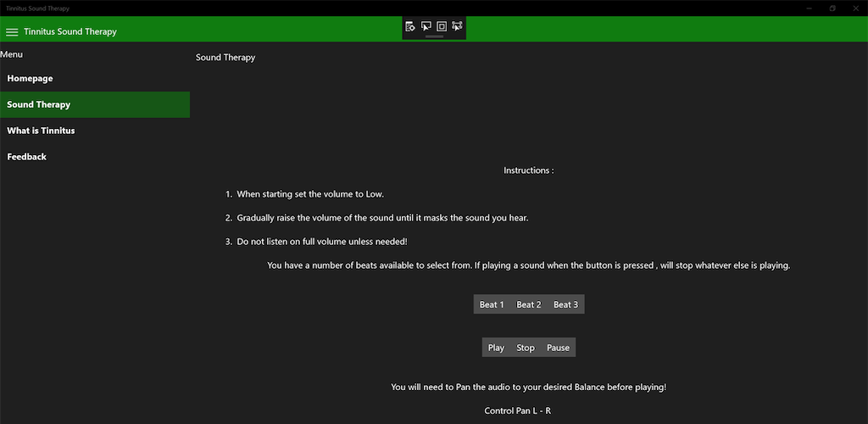This screenshot has height=424, width=868.
Task: Choose the Beat 1 sound
Action: pos(492,305)
